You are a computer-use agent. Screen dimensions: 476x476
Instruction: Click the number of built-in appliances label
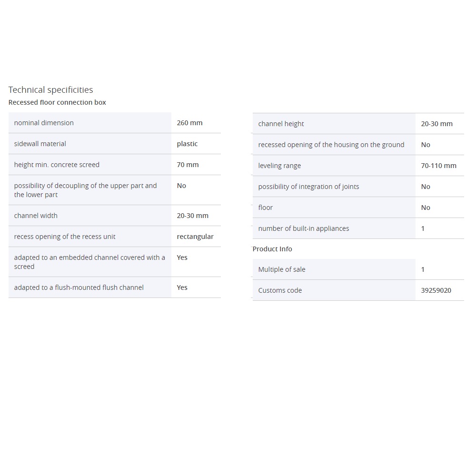(303, 228)
